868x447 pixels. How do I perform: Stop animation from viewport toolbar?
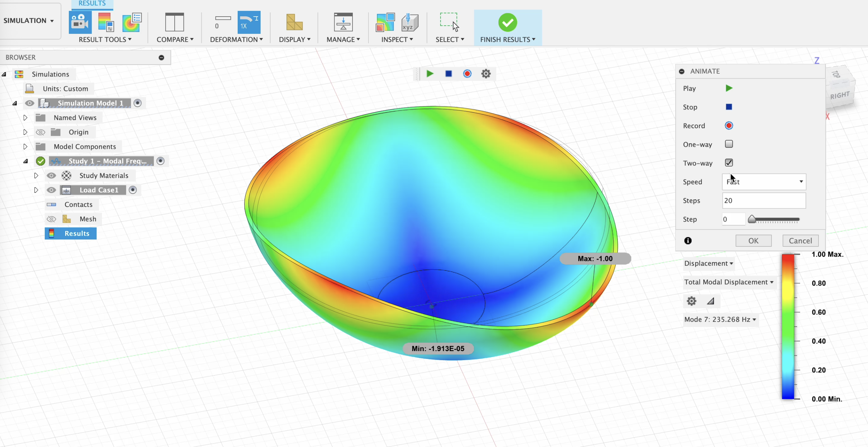(448, 74)
